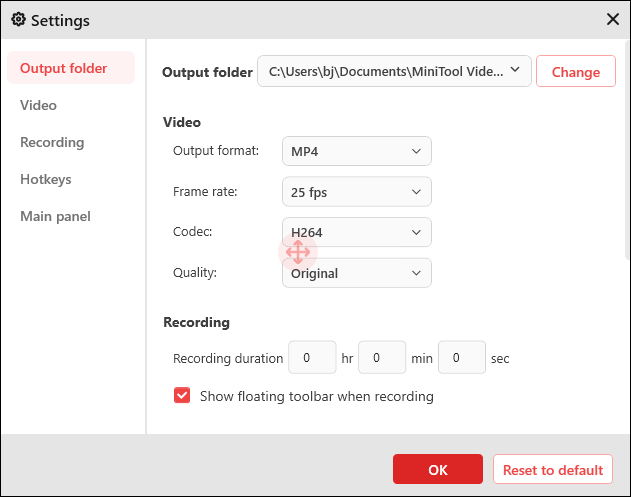Click the Settings gear icon in title bar
The height and width of the screenshot is (497, 631).
(x=18, y=20)
